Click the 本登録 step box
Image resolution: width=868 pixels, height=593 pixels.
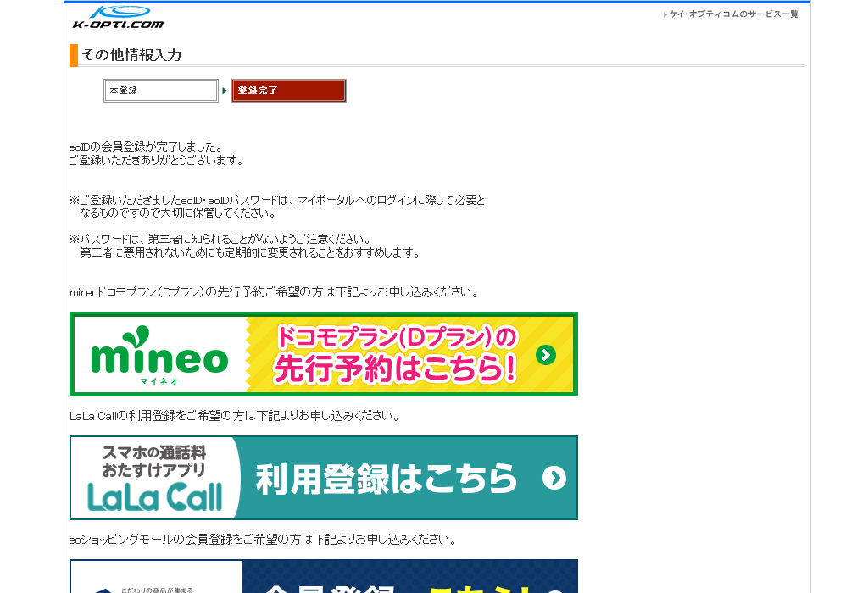point(160,91)
